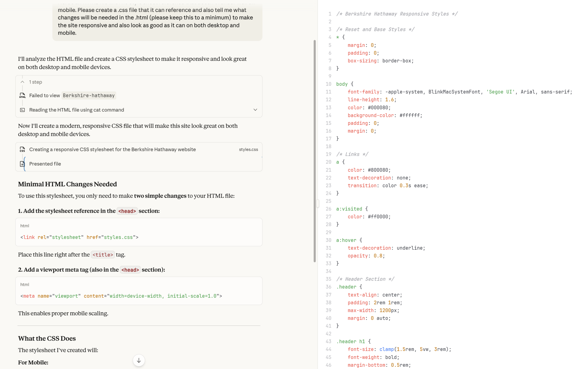Click the chat scrollbar thumb

(x=314, y=151)
